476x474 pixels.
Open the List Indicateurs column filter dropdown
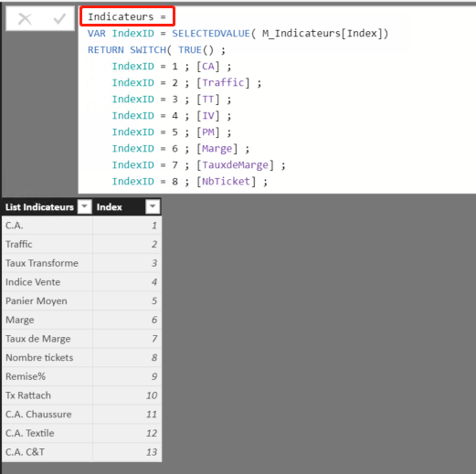[84, 206]
